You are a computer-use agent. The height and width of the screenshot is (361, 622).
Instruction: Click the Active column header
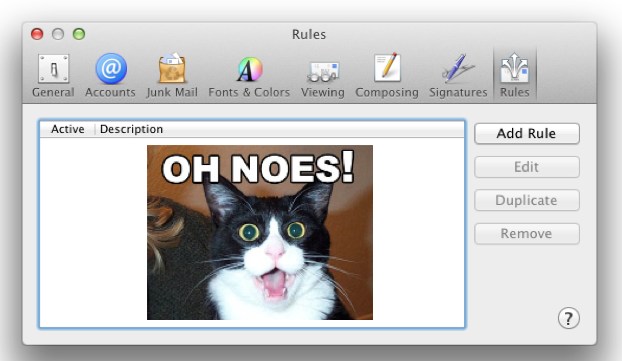67,129
